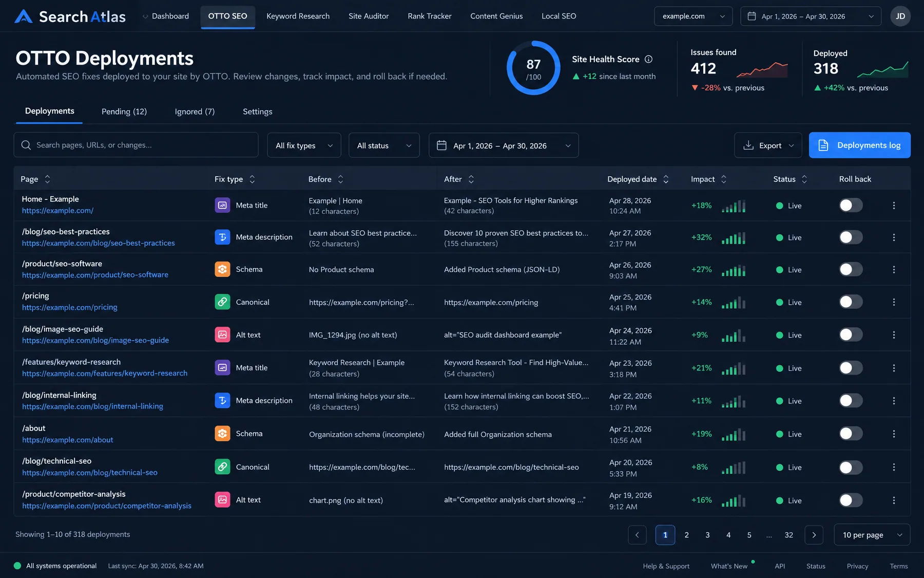Screen dimensions: 924x578
Task: Open more options for /pricing row
Action: pyautogui.click(x=894, y=302)
